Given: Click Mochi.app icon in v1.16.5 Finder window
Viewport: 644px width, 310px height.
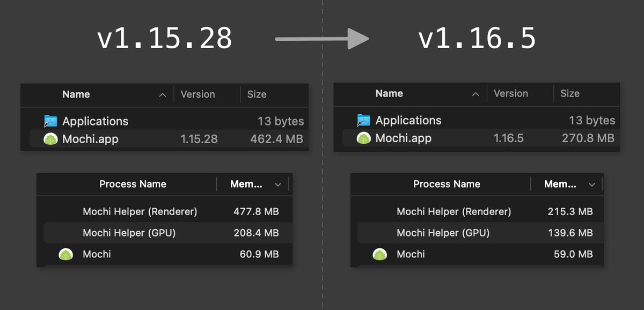Looking at the screenshot, I should [x=364, y=138].
